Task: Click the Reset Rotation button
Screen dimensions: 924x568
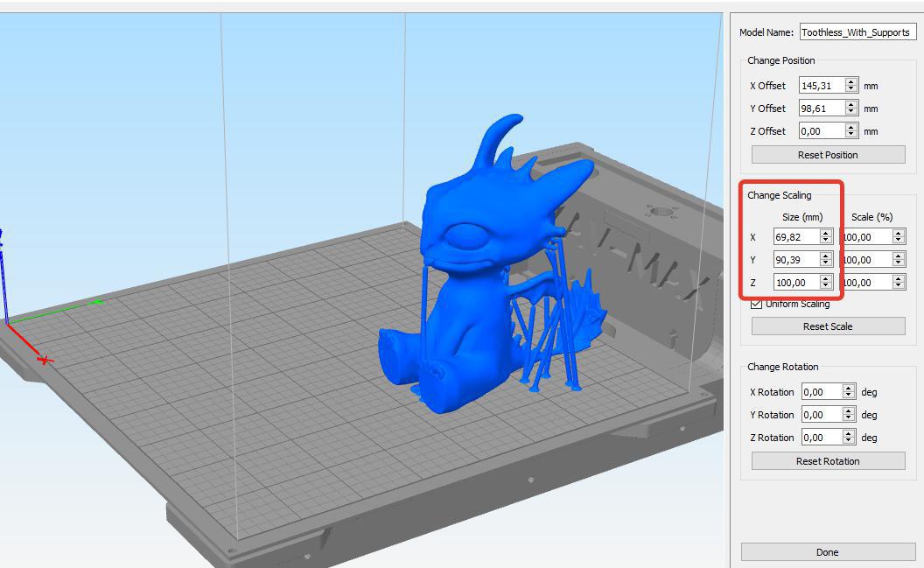Action: [828, 461]
